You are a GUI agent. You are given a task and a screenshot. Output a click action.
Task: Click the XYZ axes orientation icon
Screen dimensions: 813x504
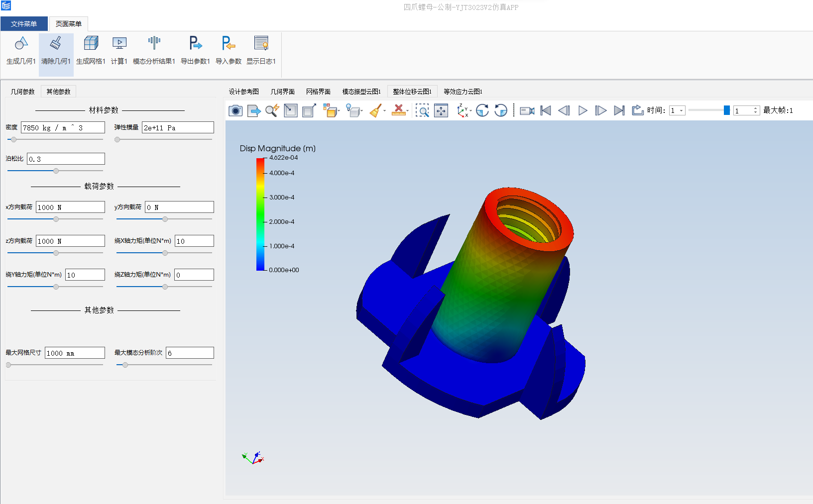pos(463,110)
